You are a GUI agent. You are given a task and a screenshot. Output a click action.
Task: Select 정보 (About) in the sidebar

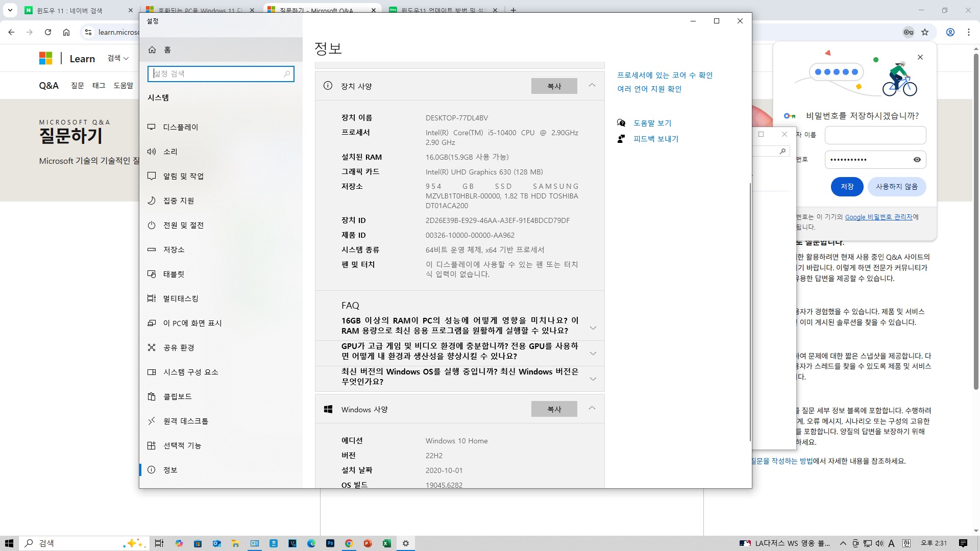(220, 470)
